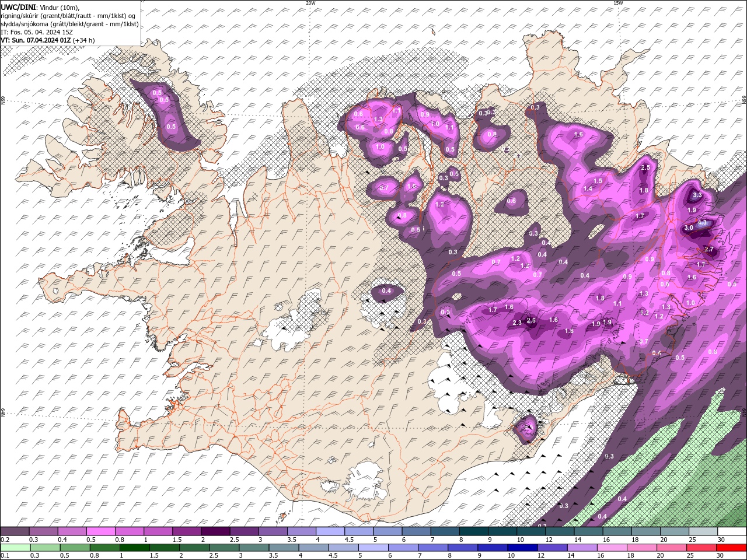Click the 0.2–0.3 dark mauve swatch in upper scale
Screen dimensions: 747x560
15,531
